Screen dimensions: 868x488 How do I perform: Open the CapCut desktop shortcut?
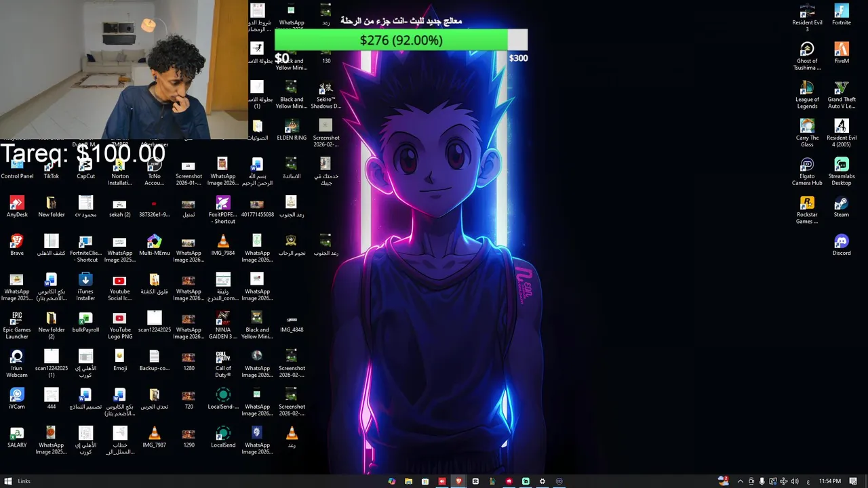point(85,169)
